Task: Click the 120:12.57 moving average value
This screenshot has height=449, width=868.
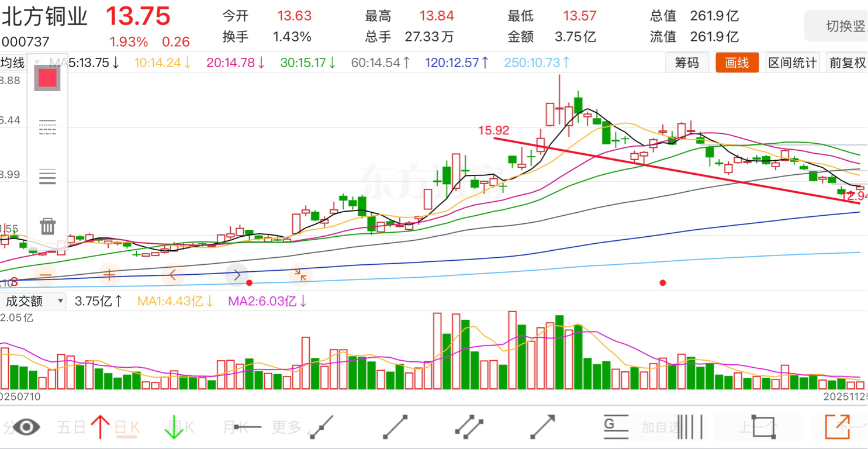Action: (457, 63)
